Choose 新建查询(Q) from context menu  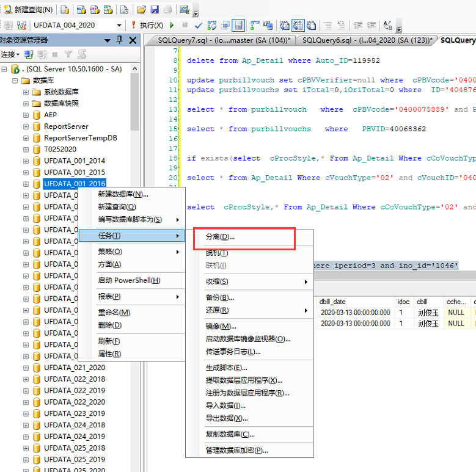click(x=131, y=207)
